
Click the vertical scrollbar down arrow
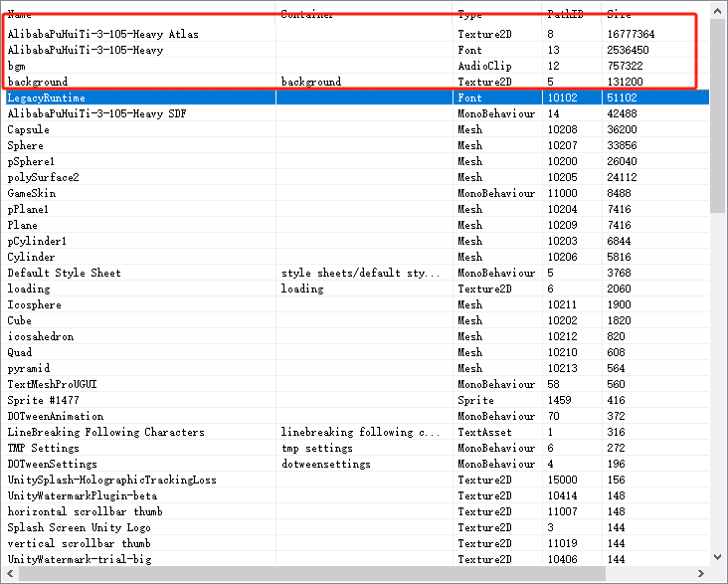click(x=718, y=556)
